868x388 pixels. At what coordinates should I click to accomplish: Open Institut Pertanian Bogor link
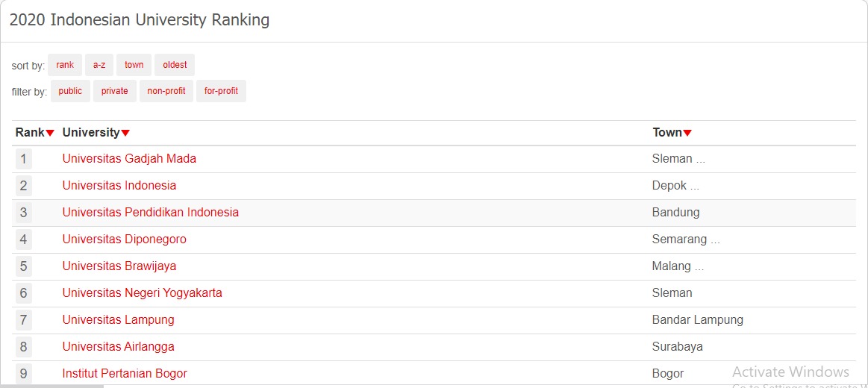125,374
